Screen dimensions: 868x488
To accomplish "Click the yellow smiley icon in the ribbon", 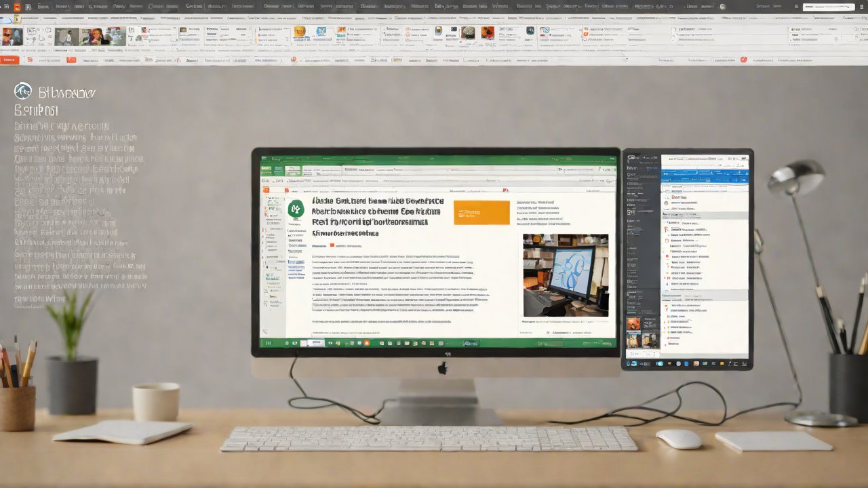I will pyautogui.click(x=300, y=32).
